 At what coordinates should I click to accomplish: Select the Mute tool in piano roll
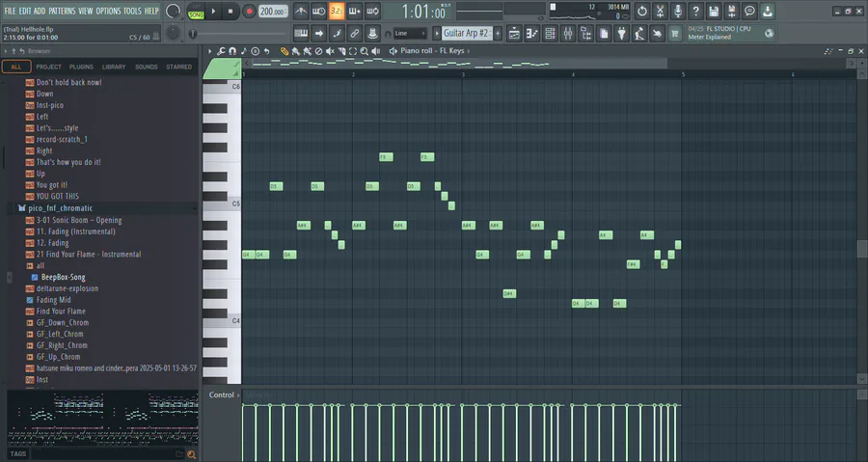[330, 51]
